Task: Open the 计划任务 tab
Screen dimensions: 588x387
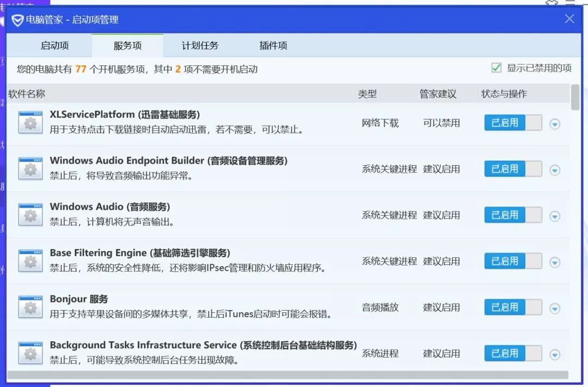Action: click(200, 45)
